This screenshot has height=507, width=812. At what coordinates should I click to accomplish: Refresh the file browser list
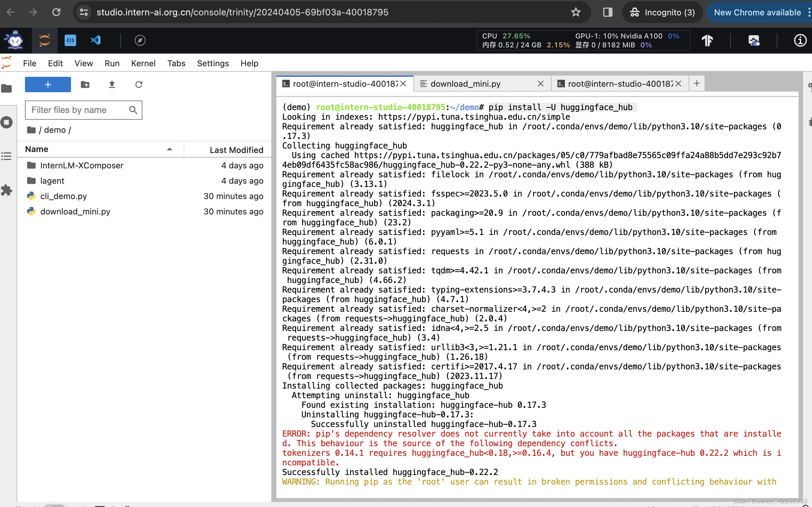click(139, 84)
